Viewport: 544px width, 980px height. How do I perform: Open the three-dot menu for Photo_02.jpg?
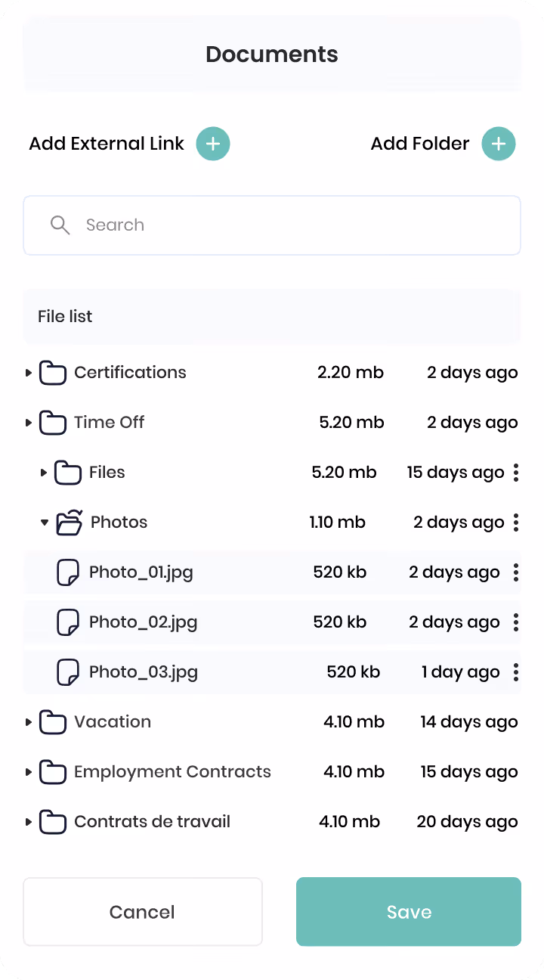[x=516, y=622]
